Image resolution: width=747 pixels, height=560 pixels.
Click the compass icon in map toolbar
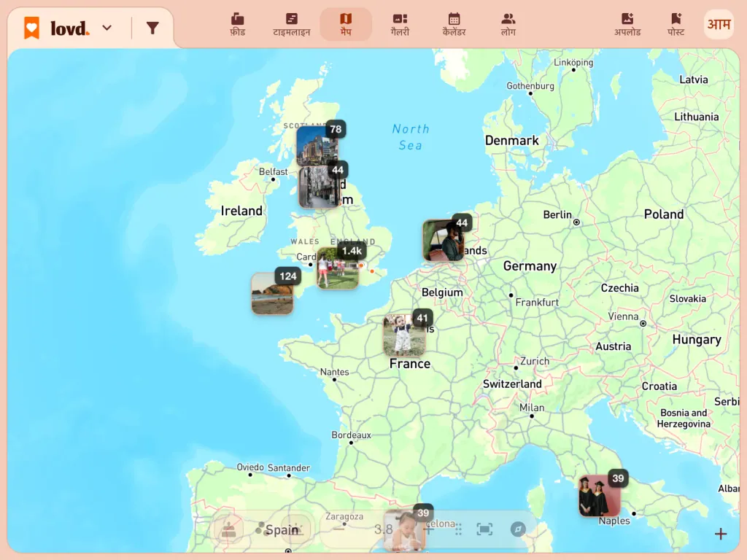coord(518,529)
